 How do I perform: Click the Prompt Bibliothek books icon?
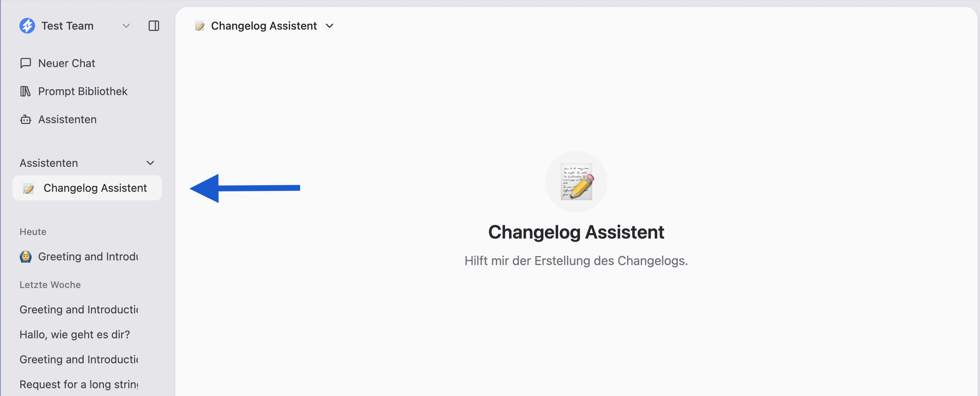[x=26, y=91]
